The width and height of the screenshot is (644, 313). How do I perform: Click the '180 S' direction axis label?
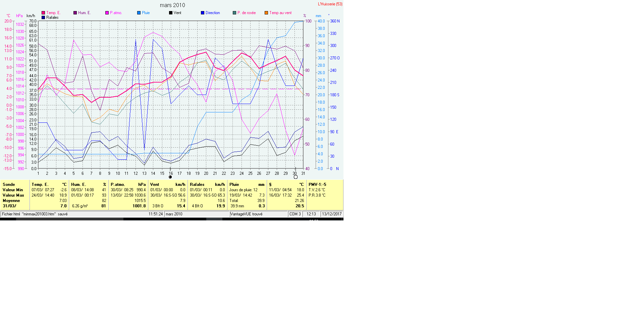[335, 95]
